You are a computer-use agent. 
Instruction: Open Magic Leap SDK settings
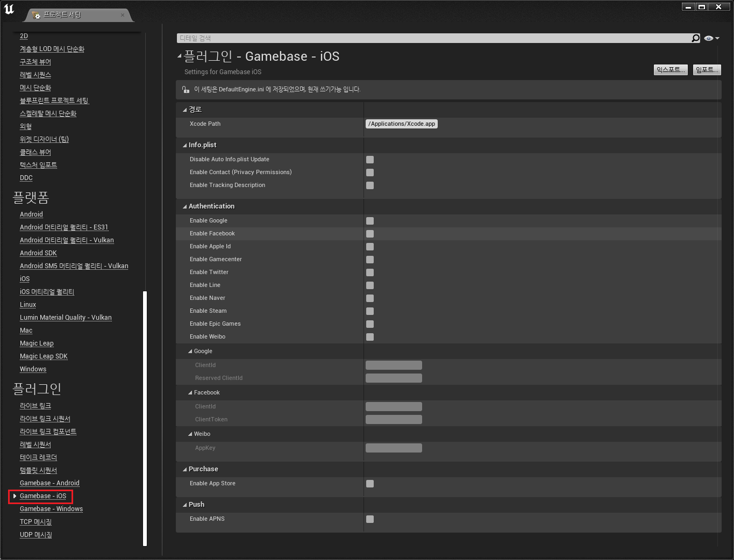(x=44, y=356)
